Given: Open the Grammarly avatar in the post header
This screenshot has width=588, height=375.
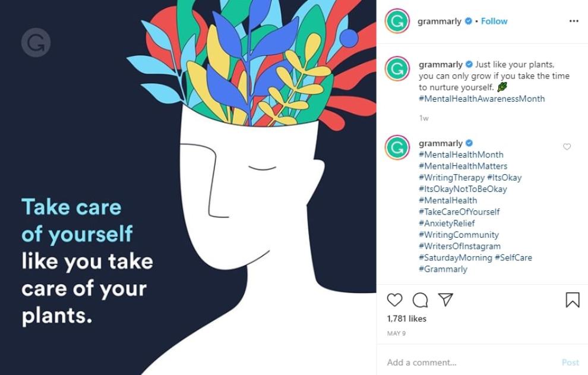Looking at the screenshot, I should 397,21.
